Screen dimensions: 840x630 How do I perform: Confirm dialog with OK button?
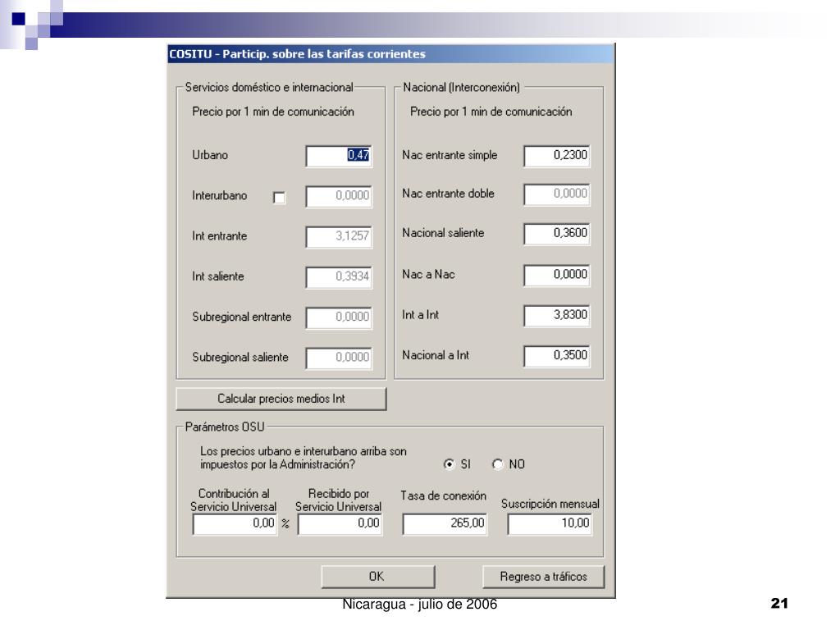pos(377,577)
